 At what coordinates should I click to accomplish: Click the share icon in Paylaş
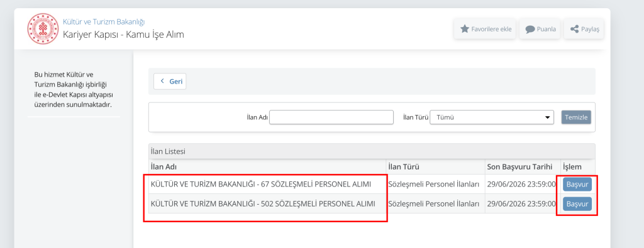pyautogui.click(x=575, y=29)
